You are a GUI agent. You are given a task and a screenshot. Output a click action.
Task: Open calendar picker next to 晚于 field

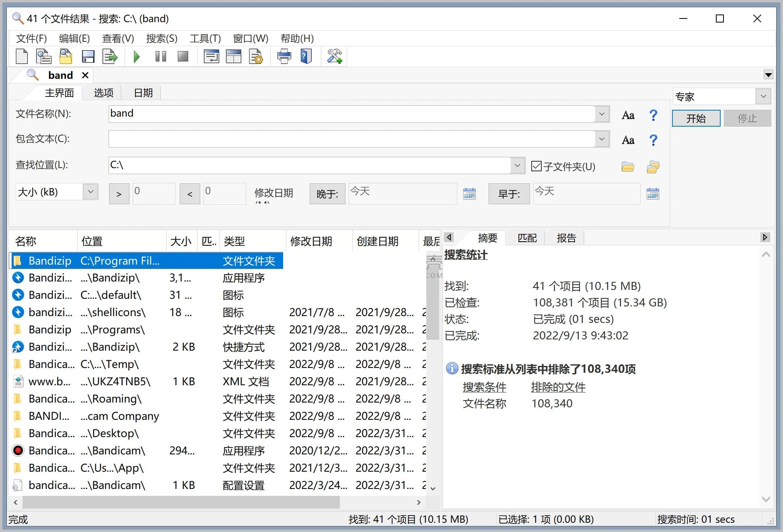coord(469,194)
